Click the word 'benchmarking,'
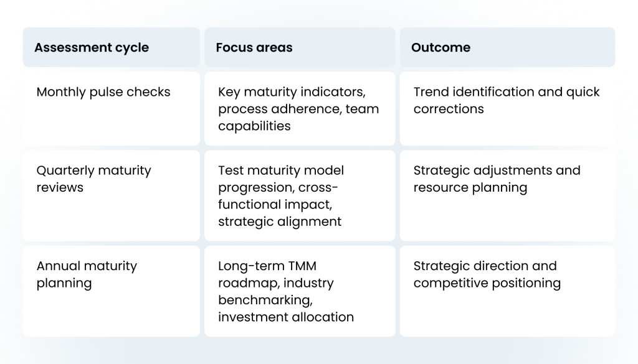Viewport: 638px width, 364px height. (x=265, y=300)
